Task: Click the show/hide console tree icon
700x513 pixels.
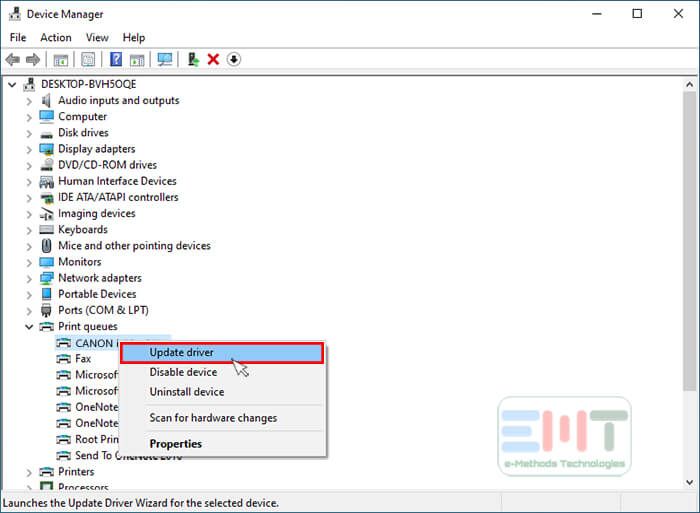Action: point(61,60)
